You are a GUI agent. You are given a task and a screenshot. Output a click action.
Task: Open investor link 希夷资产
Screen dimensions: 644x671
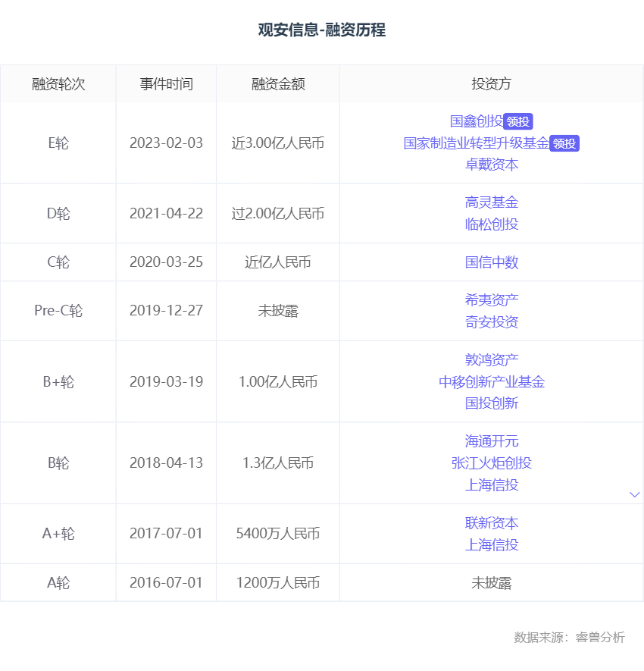[492, 299]
